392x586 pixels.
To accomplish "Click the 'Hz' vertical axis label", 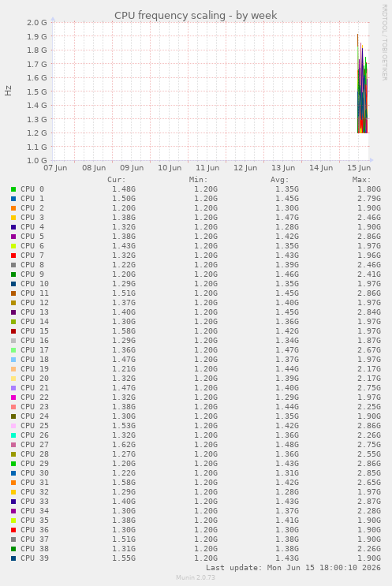I will click(8, 91).
